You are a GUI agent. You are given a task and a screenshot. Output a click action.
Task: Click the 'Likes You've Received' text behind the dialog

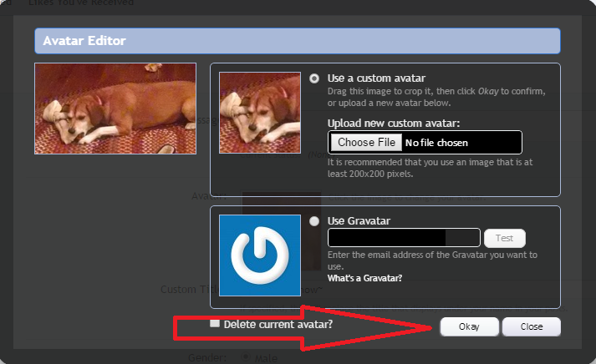[x=80, y=3]
